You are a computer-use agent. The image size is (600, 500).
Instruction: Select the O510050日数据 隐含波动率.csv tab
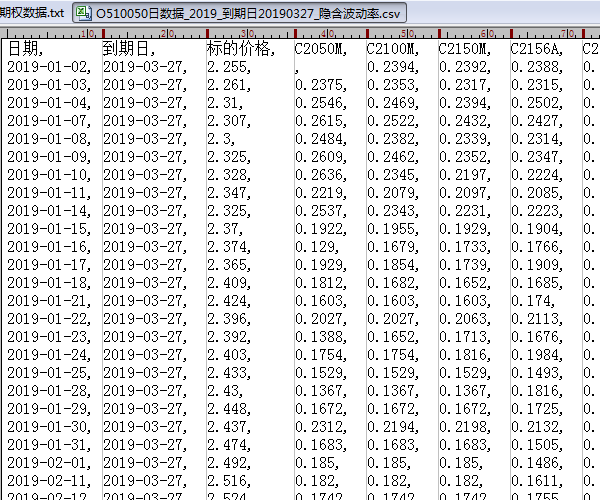point(240,13)
